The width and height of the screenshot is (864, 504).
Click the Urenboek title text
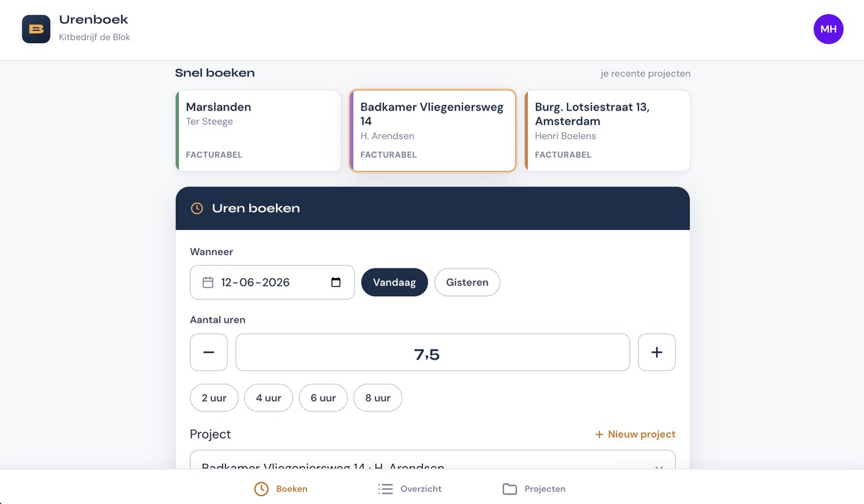point(93,20)
